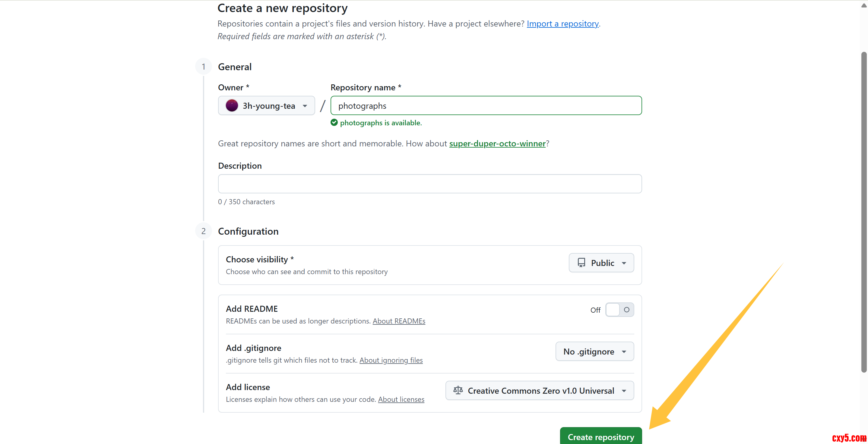Click the Create repository button
This screenshot has height=444, width=868.
coord(601,436)
